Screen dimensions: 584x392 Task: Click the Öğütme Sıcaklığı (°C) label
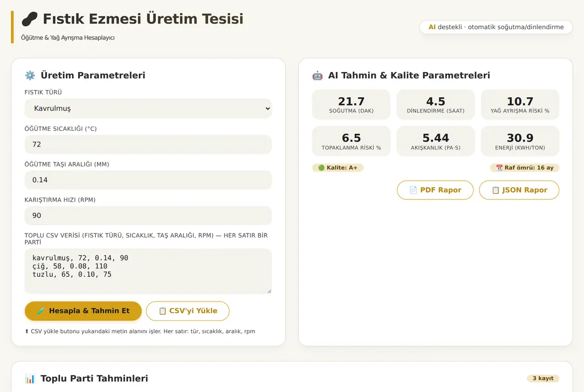coord(61,129)
